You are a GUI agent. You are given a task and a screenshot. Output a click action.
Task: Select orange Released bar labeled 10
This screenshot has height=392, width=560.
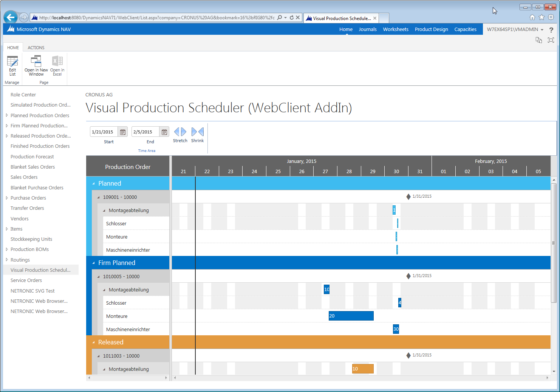363,369
